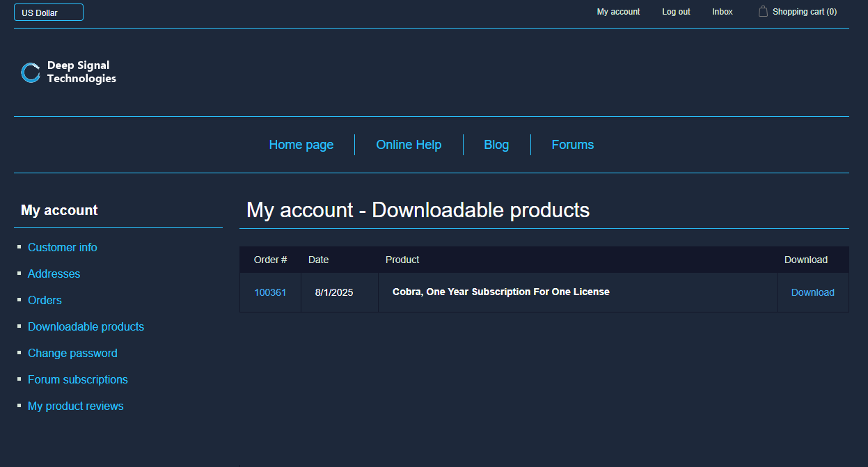Download the Cobra subscription product
868x467 pixels.
point(812,292)
